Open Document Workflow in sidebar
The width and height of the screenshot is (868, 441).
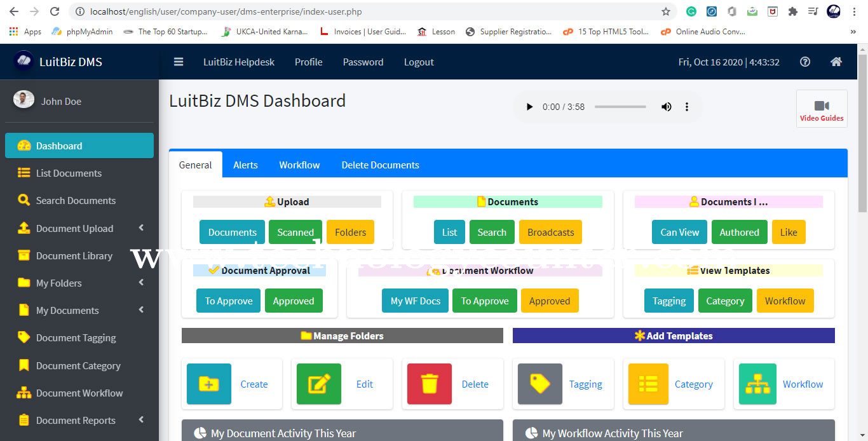click(x=79, y=393)
